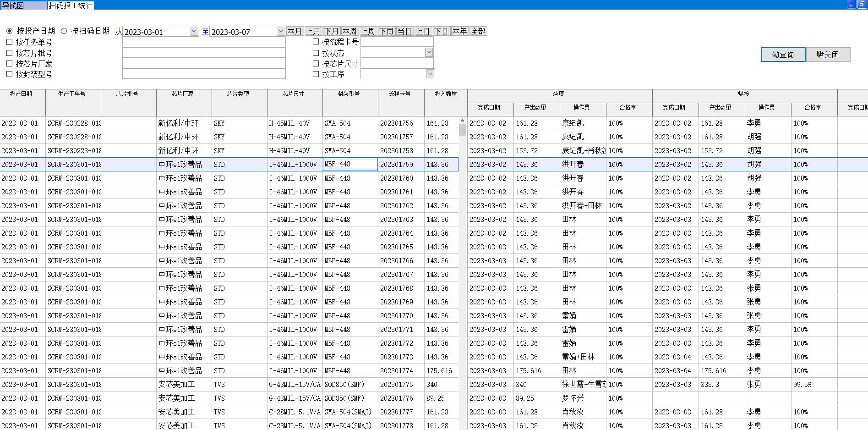
Task: Expand the 按工序 dropdown list
Action: tap(430, 74)
